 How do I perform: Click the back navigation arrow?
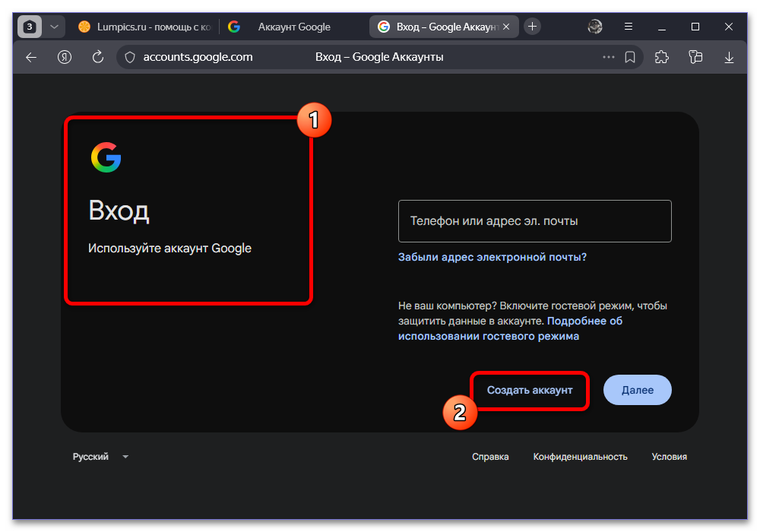31,57
